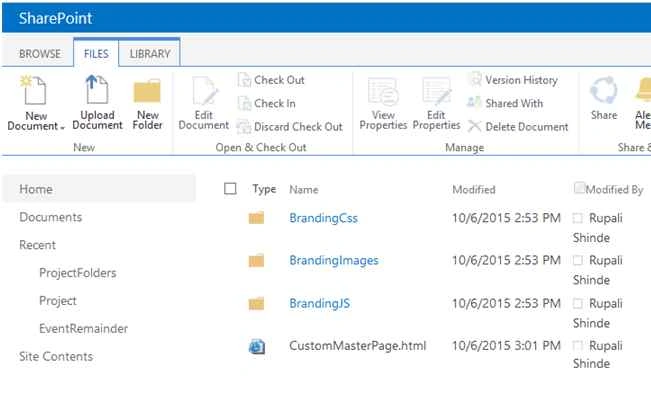Click Discard Check Out

290,127
